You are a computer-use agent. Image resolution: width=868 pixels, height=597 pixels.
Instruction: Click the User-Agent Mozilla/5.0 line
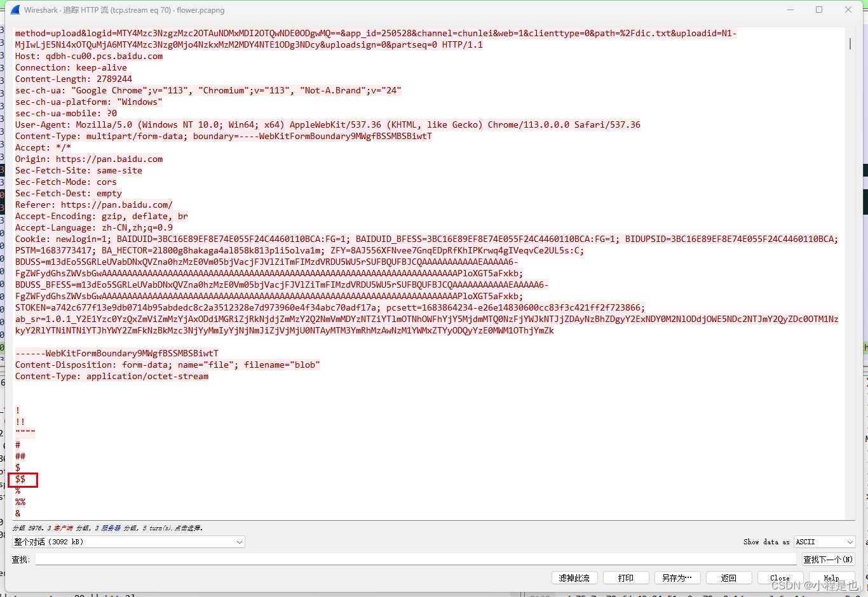click(x=328, y=124)
